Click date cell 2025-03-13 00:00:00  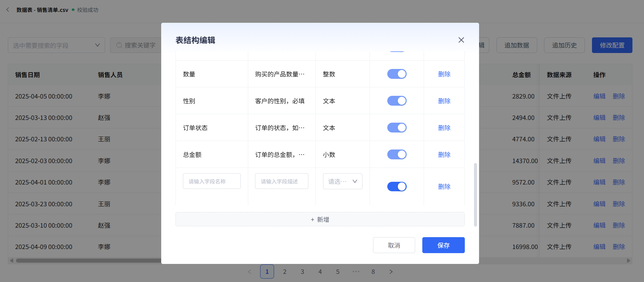click(44, 118)
